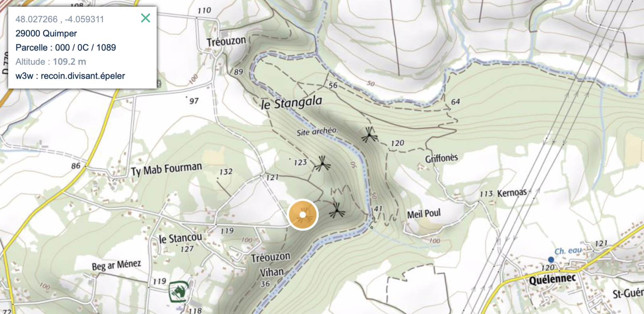The height and width of the screenshot is (314, 644).
Task: Click the Site archéo. label
Action: click(317, 131)
